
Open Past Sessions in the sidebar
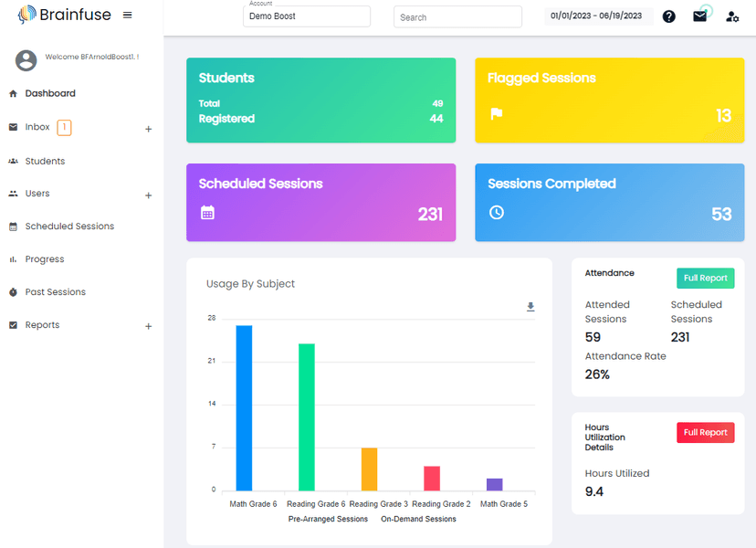[x=55, y=292]
